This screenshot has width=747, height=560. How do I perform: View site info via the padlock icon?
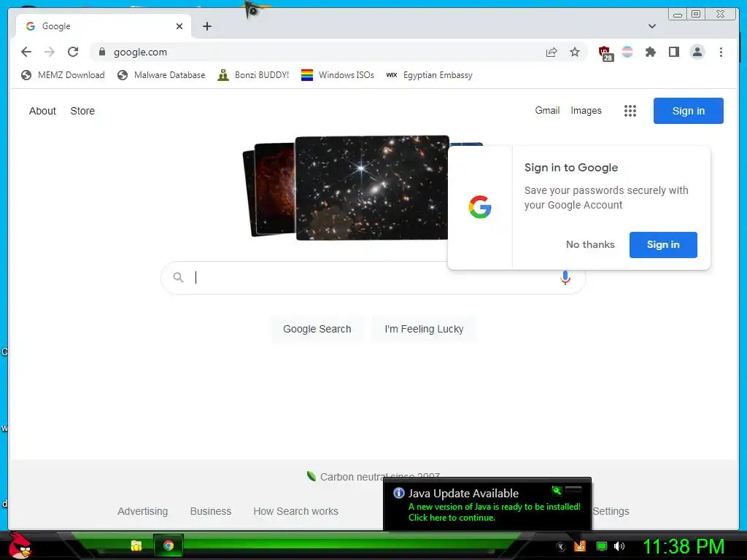coord(101,52)
